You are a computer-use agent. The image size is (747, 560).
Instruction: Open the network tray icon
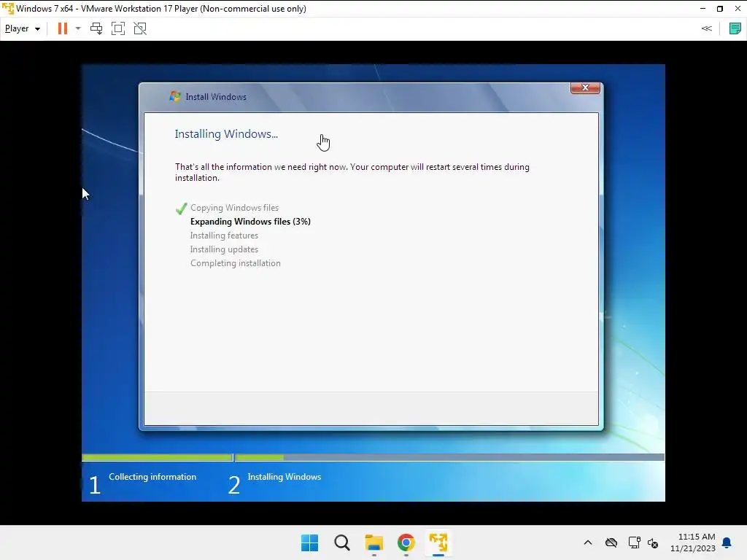tap(634, 542)
